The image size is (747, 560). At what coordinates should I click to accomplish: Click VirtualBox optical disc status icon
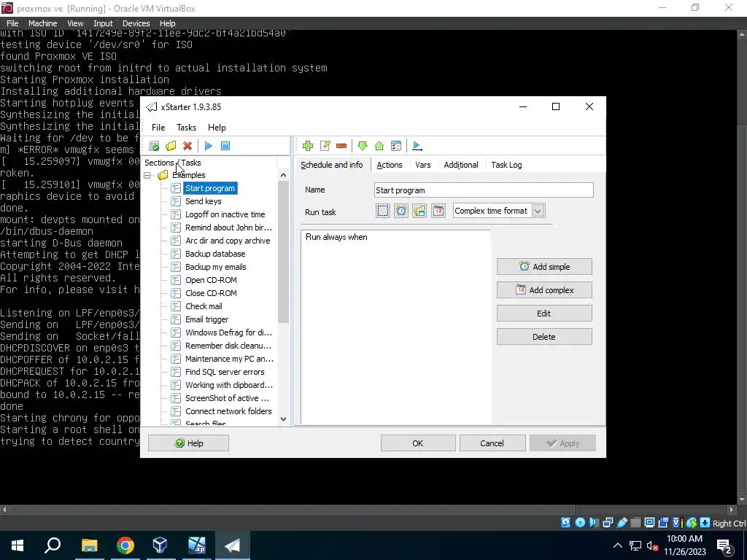580,522
